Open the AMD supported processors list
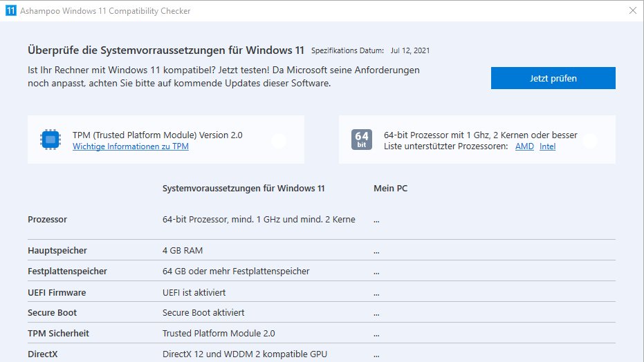The image size is (644, 362). [x=524, y=146]
